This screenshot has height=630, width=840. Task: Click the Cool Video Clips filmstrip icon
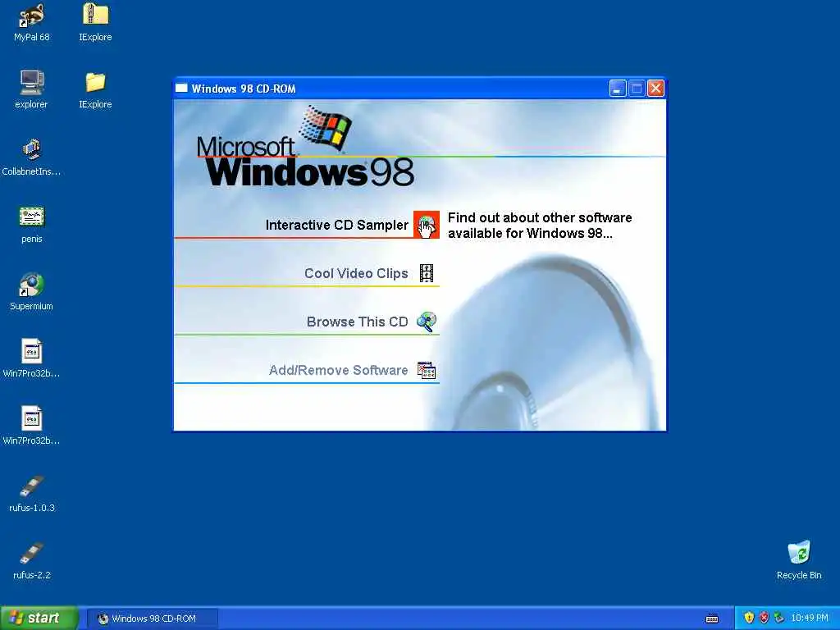[x=427, y=273]
